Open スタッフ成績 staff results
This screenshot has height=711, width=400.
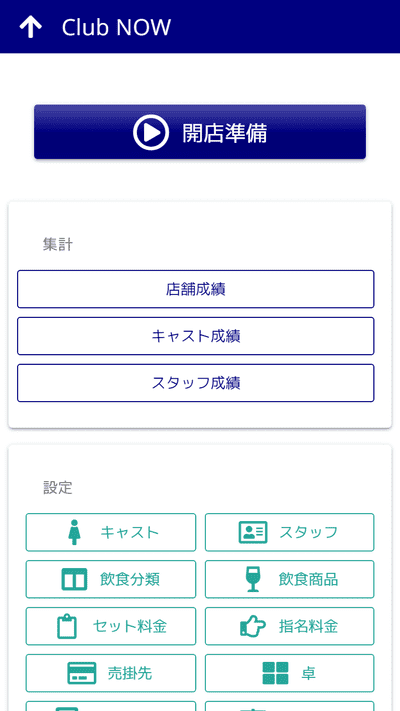click(195, 383)
